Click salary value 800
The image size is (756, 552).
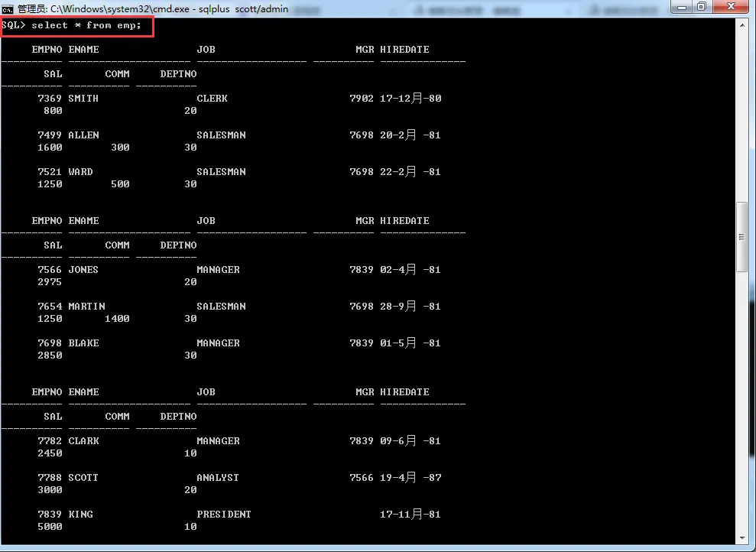53,110
